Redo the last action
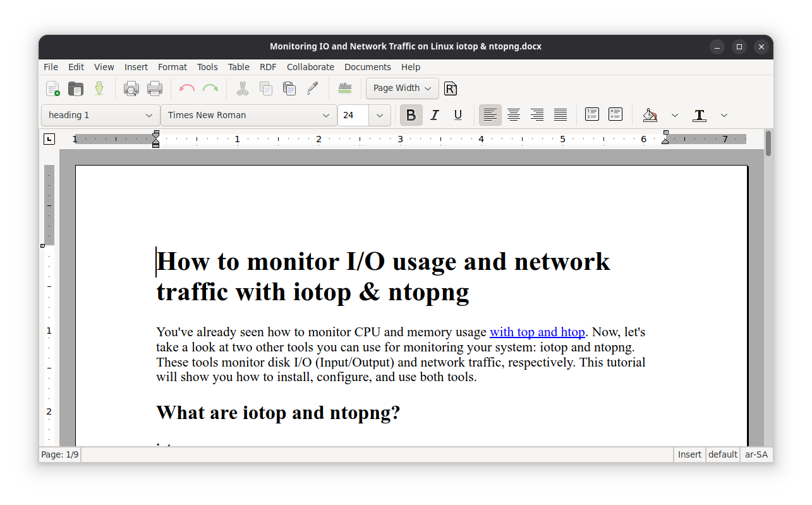 210,88
